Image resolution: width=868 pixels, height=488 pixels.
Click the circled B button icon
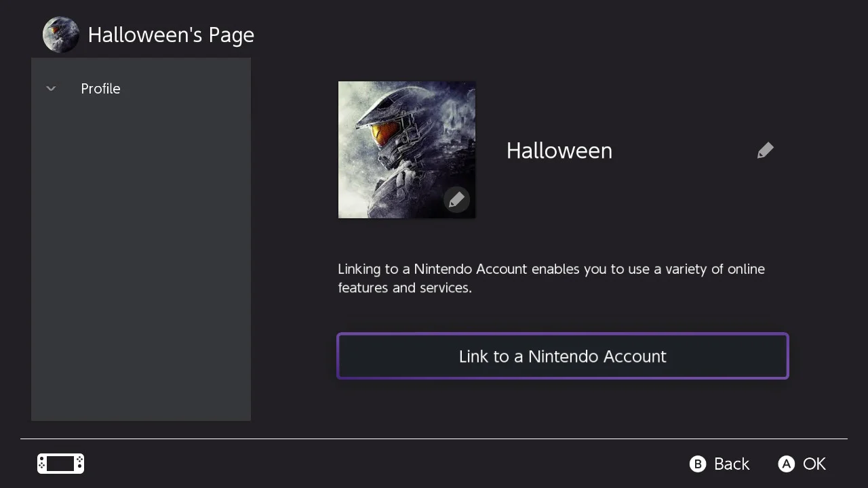click(698, 464)
